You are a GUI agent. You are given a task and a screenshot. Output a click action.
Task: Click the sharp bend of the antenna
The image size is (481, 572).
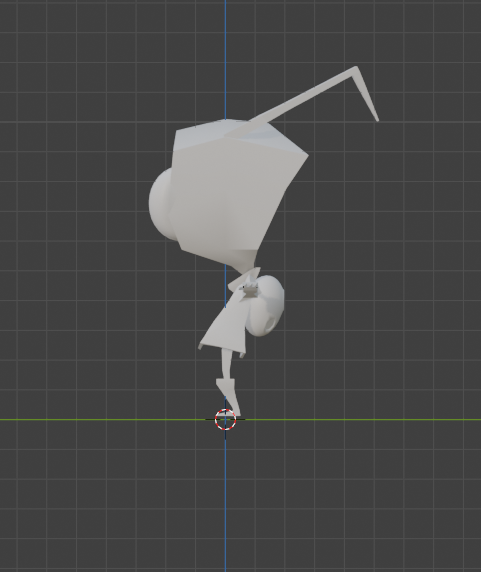click(x=356, y=70)
